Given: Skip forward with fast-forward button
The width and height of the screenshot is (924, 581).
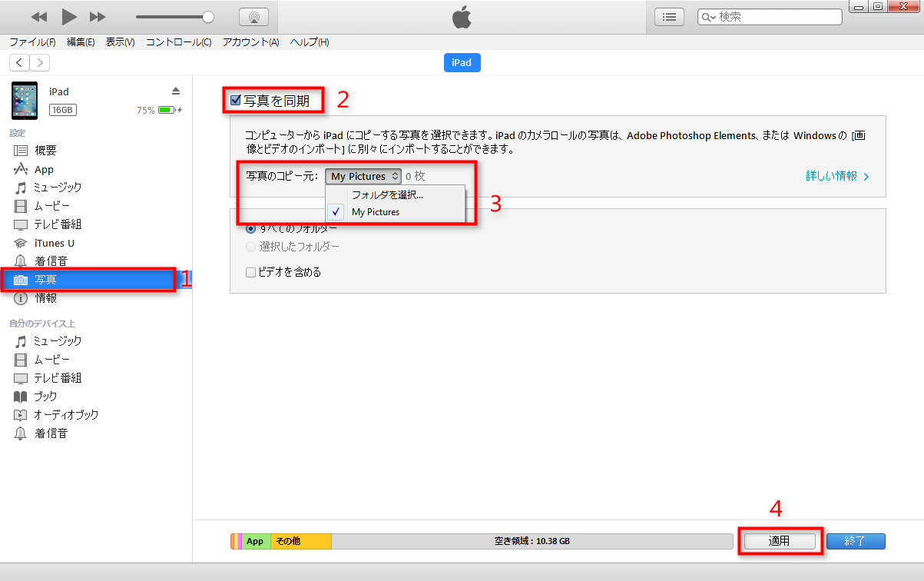Looking at the screenshot, I should pos(98,17).
